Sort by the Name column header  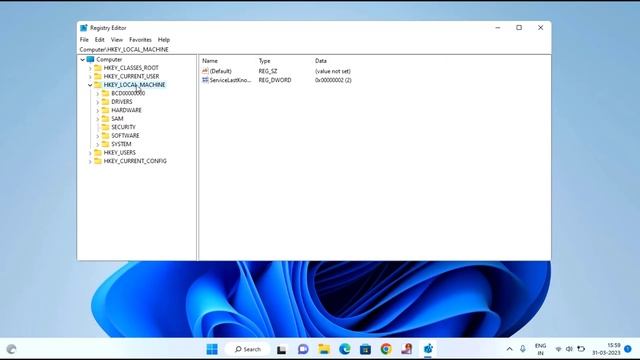point(210,61)
